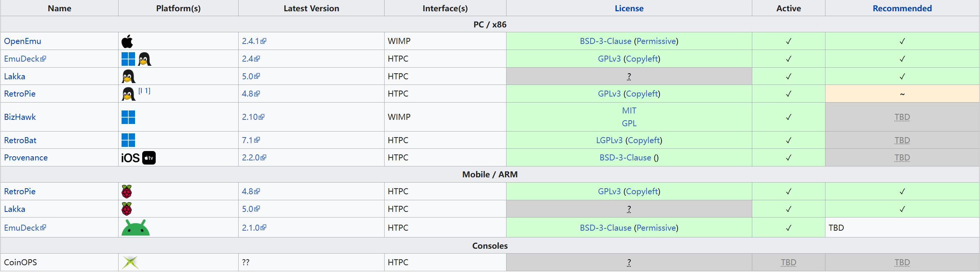Click the unknown license '?' in Lakka PC row

pyautogui.click(x=629, y=76)
